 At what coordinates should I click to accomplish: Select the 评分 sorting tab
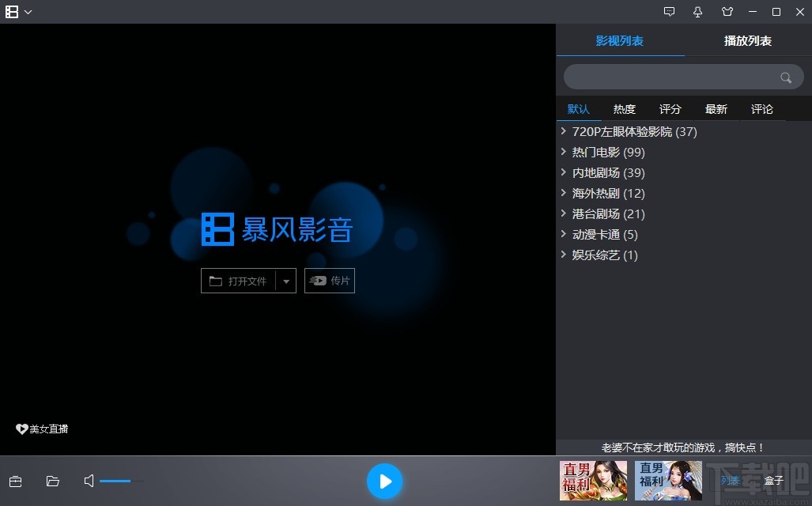pos(670,109)
